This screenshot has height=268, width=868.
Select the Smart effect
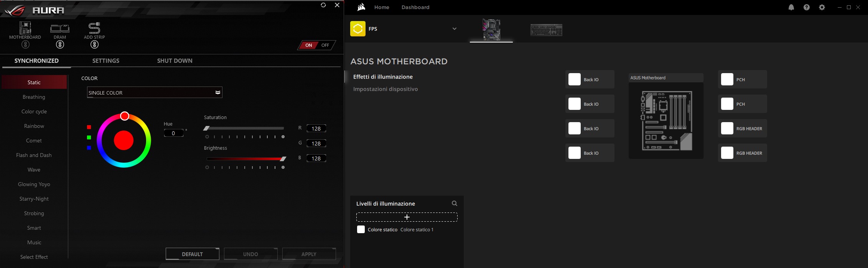(x=34, y=228)
